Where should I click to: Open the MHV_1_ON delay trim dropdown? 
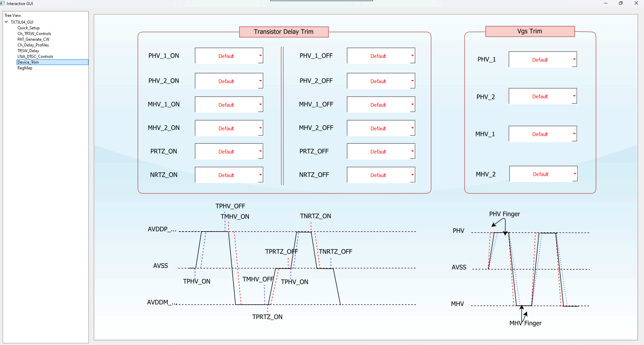pyautogui.click(x=229, y=104)
